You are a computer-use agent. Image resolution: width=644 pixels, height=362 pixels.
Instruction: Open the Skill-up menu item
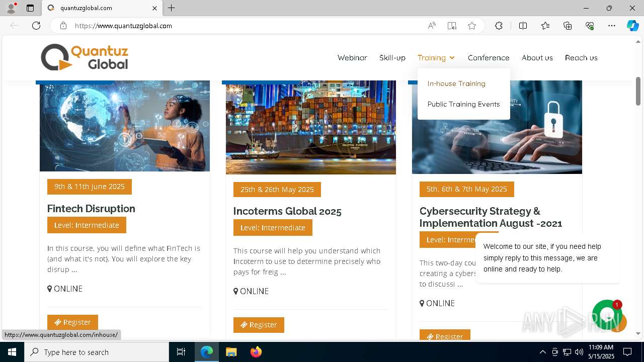392,58
